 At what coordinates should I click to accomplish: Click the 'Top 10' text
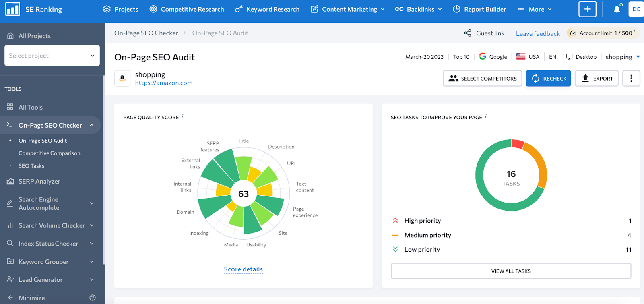pyautogui.click(x=461, y=57)
